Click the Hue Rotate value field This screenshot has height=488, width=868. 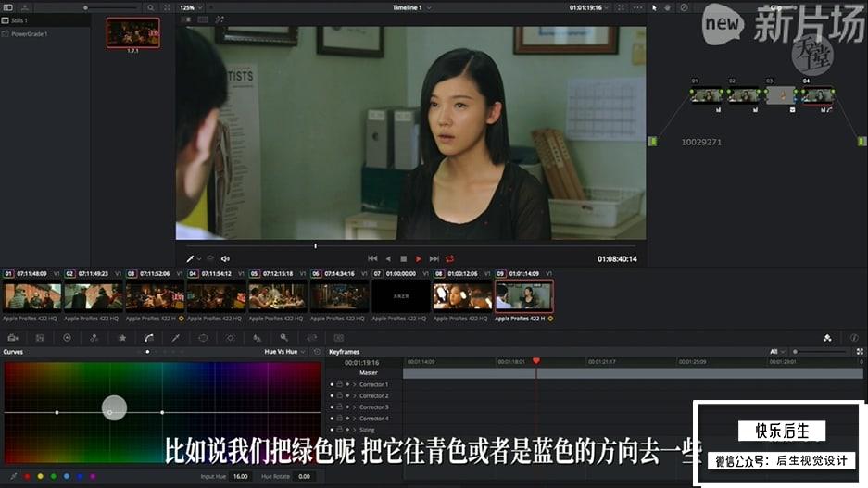(304, 476)
